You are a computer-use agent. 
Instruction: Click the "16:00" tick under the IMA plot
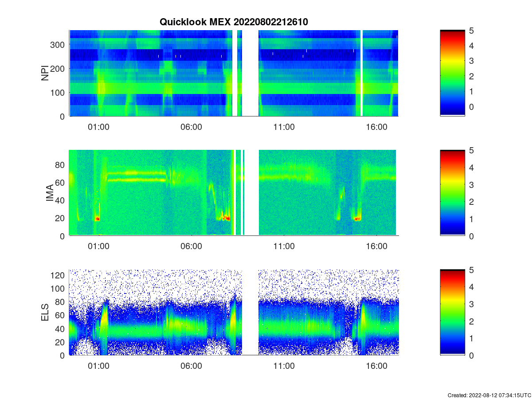pyautogui.click(x=376, y=246)
